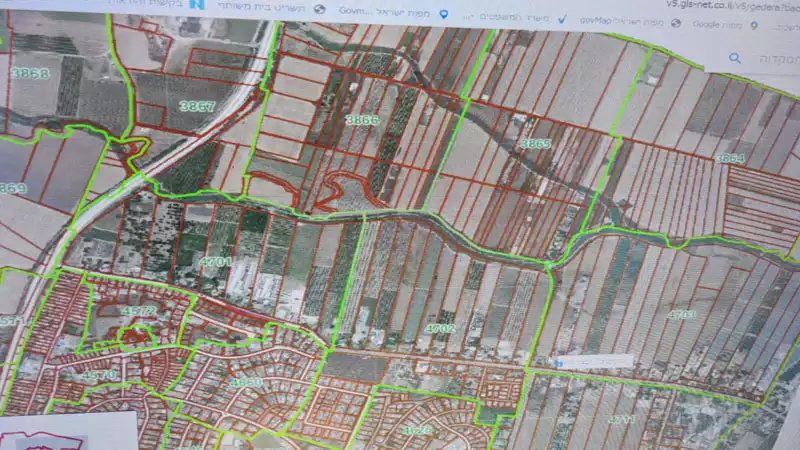Click the checkmark favicon beside משרד המשפטים
The height and width of the screenshot is (450, 800).
coord(561,18)
